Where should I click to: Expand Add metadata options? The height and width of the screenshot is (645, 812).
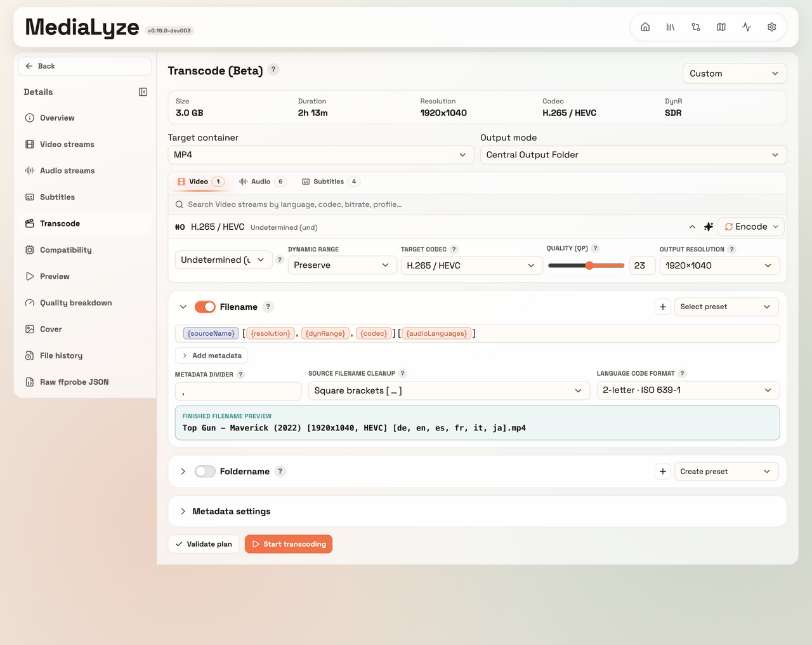211,356
